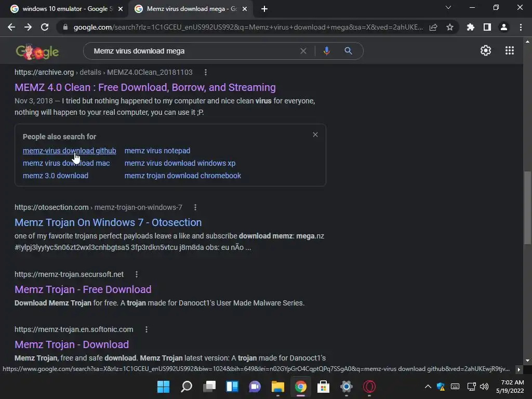532x399 pixels.
Task: Start voice search with the microphone
Action: [x=326, y=51]
